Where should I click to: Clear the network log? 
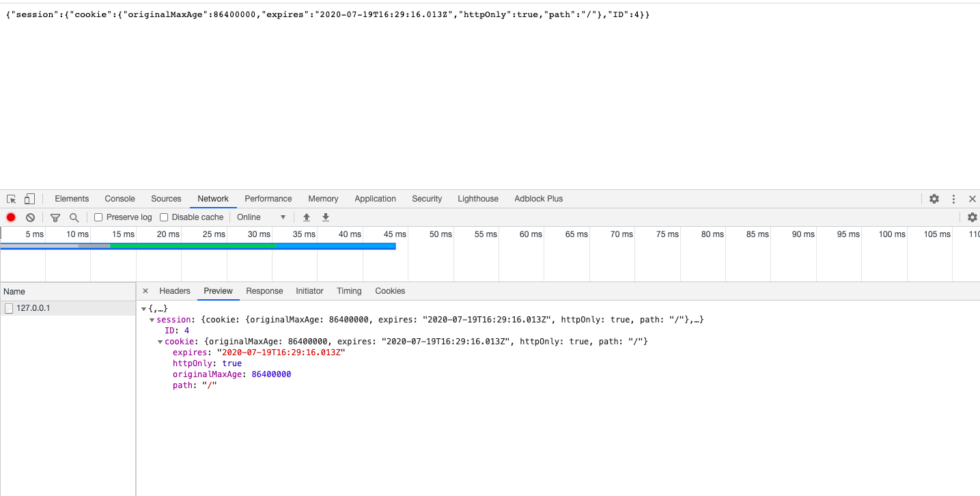[x=30, y=217]
